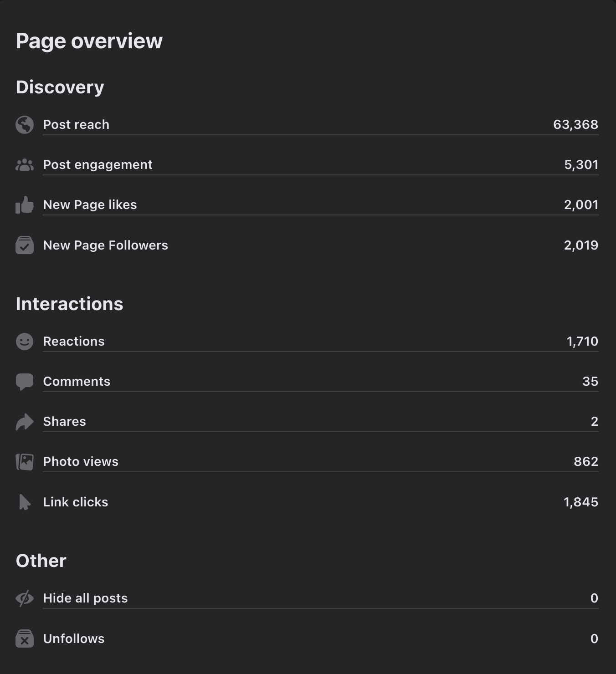Image resolution: width=616 pixels, height=674 pixels.
Task: Click the arrow Shares icon
Action: click(25, 422)
